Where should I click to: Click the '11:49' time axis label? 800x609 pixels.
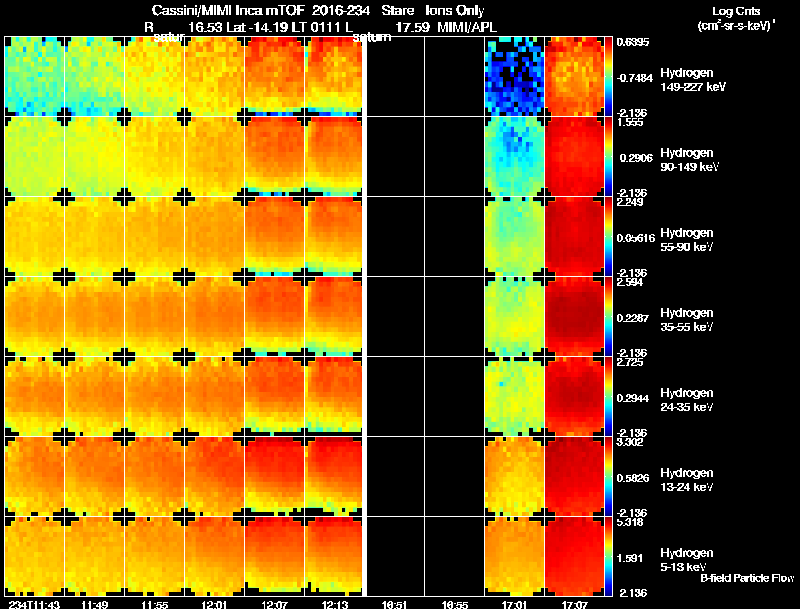[94, 604]
